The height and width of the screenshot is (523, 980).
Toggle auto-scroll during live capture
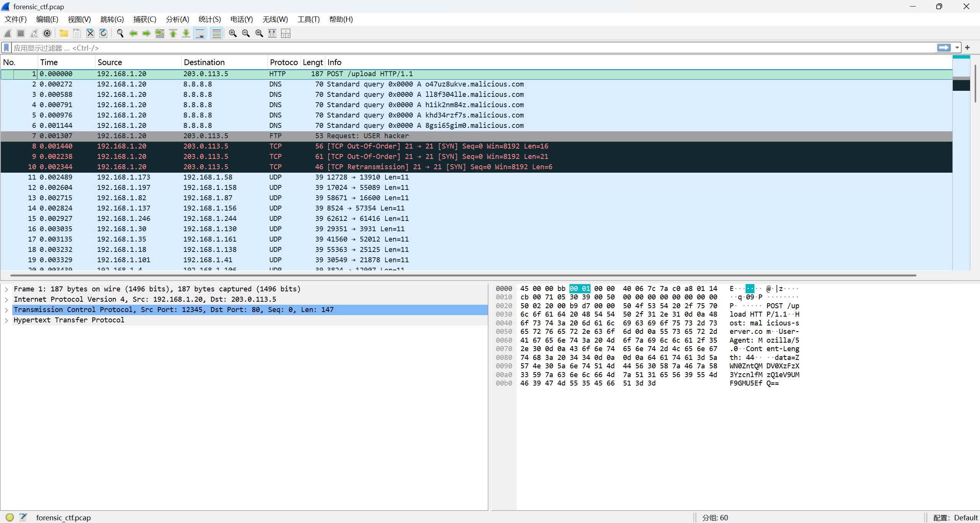(x=200, y=33)
